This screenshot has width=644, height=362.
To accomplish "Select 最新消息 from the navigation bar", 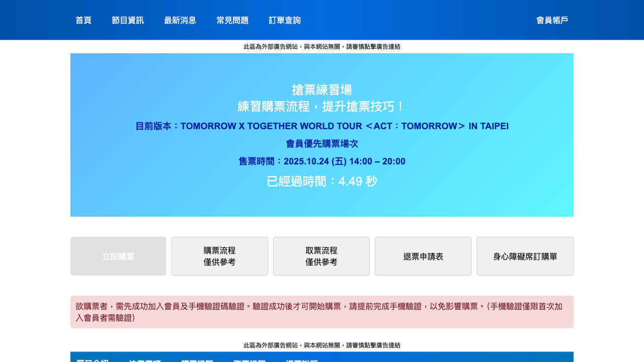I will [x=180, y=20].
